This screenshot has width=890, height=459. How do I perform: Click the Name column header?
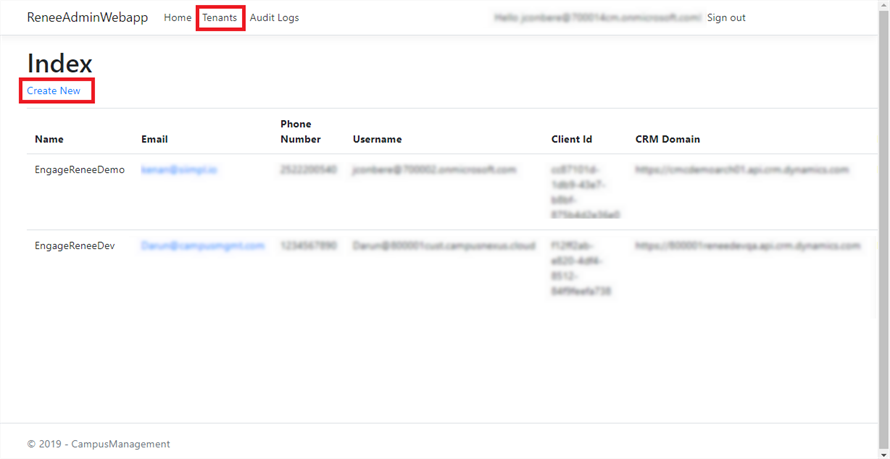(x=49, y=139)
